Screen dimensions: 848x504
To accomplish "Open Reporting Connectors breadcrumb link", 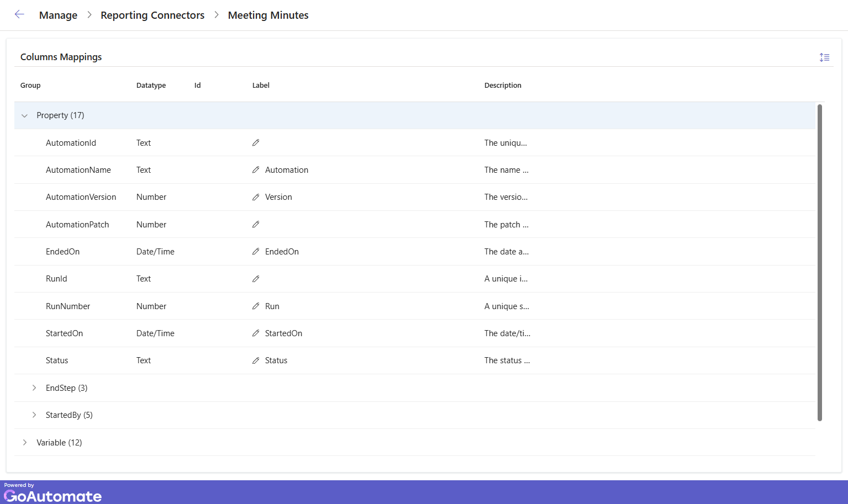I will coord(152,15).
